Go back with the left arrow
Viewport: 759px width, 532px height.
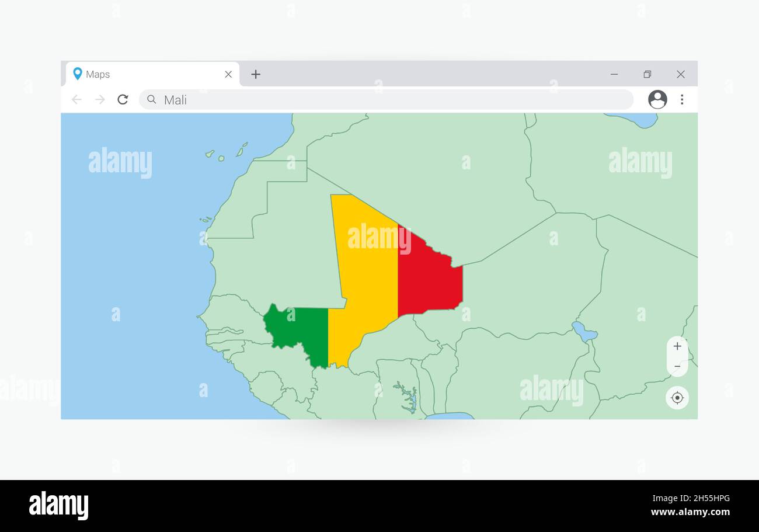[x=76, y=99]
